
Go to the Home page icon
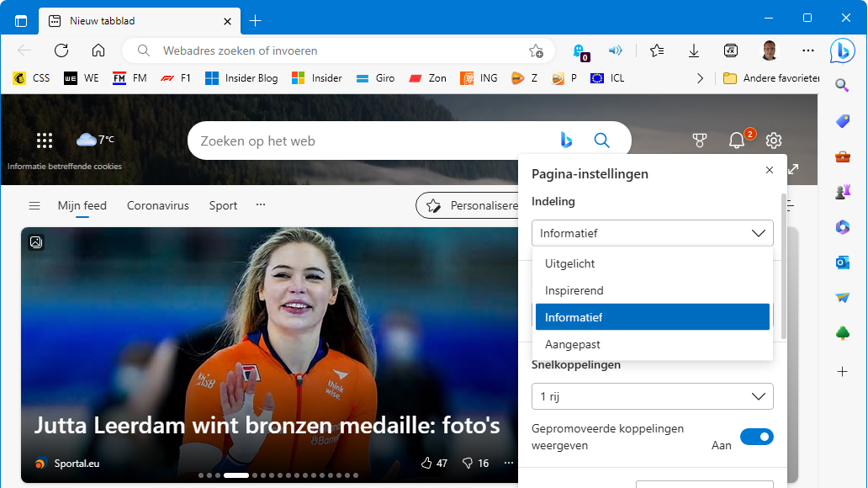(98, 50)
